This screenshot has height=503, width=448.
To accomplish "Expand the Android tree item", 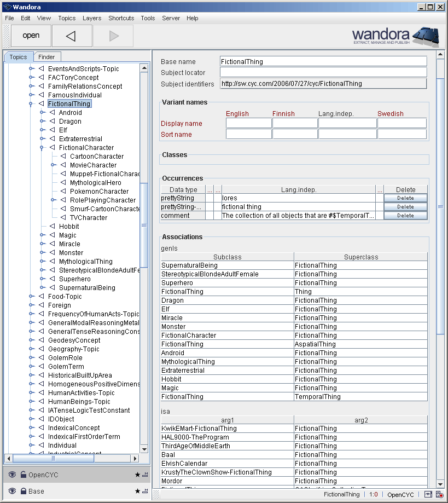I will click(43, 112).
